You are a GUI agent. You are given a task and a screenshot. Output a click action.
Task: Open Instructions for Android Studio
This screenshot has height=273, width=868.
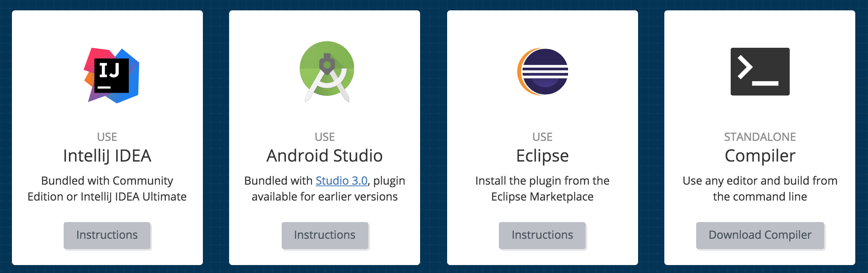tap(325, 235)
